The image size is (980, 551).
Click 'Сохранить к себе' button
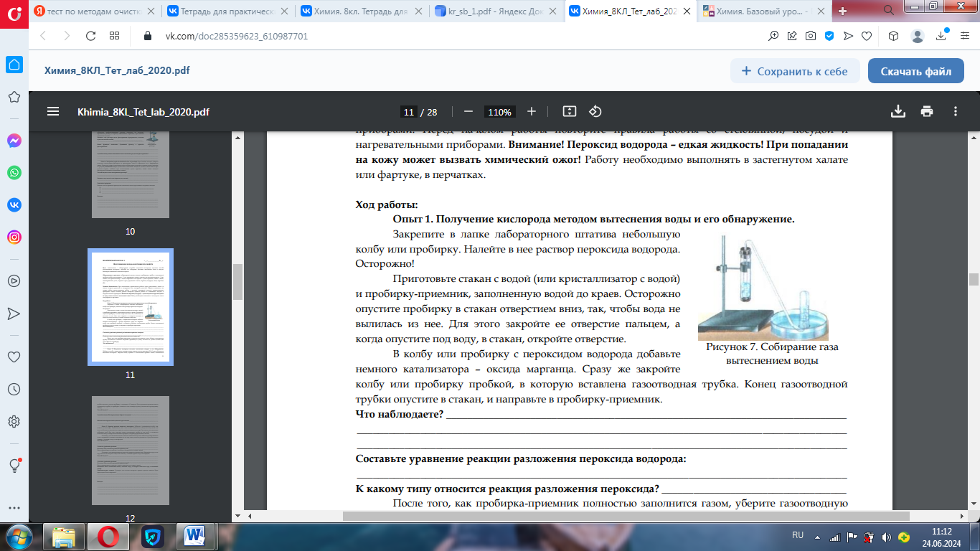[x=795, y=71]
